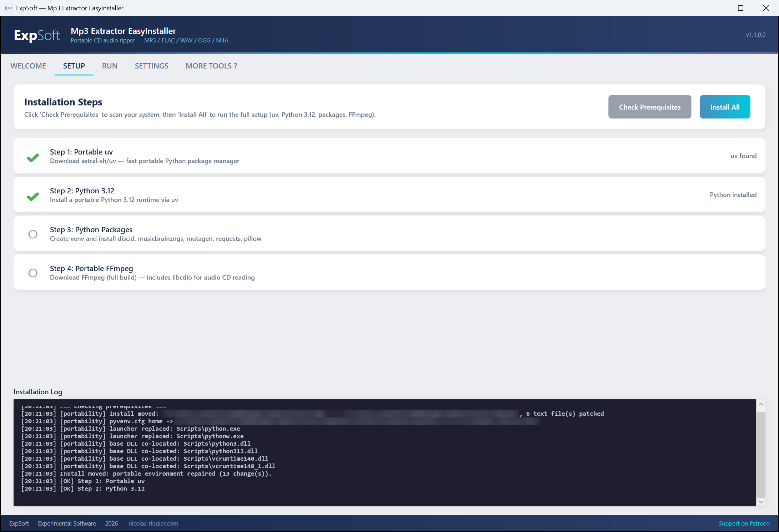The width and height of the screenshot is (779, 532).
Task: Switch to the RUN tab
Action: coord(110,66)
